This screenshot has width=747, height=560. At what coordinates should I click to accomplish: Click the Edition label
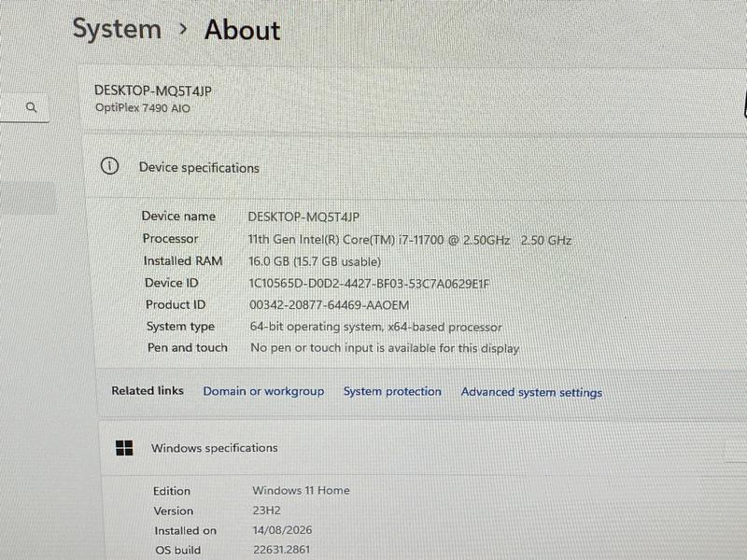click(x=172, y=491)
